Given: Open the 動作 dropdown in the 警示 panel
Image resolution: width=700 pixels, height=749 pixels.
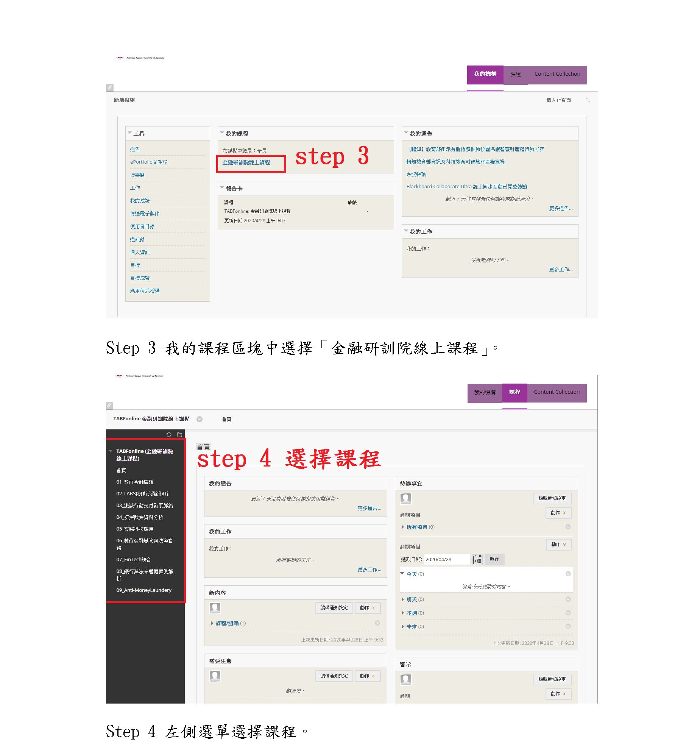Looking at the screenshot, I should (x=558, y=694).
